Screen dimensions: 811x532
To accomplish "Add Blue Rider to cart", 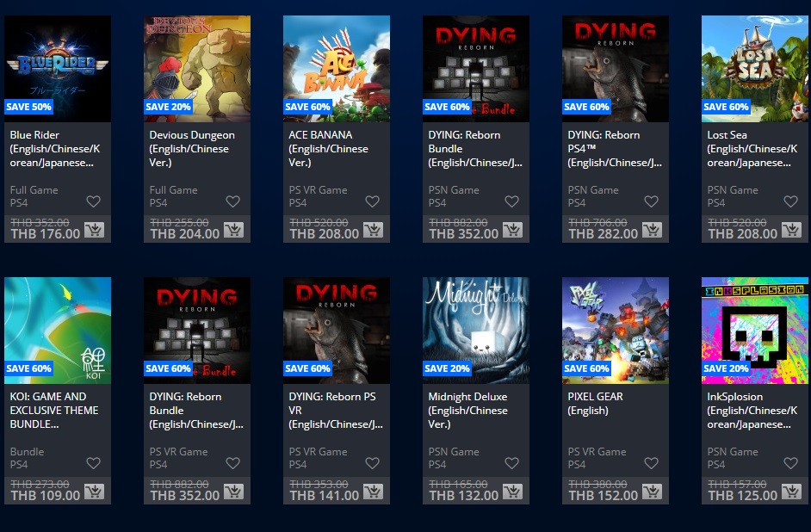I will click(94, 230).
